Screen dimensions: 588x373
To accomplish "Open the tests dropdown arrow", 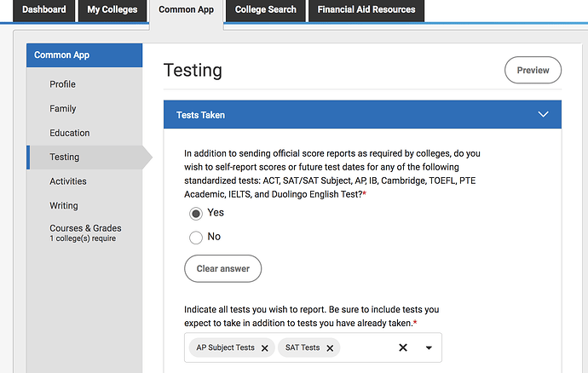I will [x=429, y=347].
